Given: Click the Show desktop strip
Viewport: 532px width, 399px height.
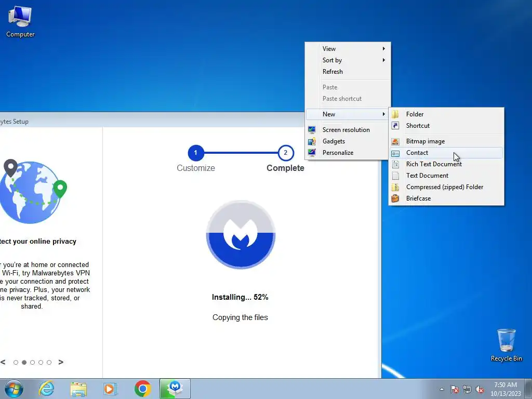Looking at the screenshot, I should (528, 389).
